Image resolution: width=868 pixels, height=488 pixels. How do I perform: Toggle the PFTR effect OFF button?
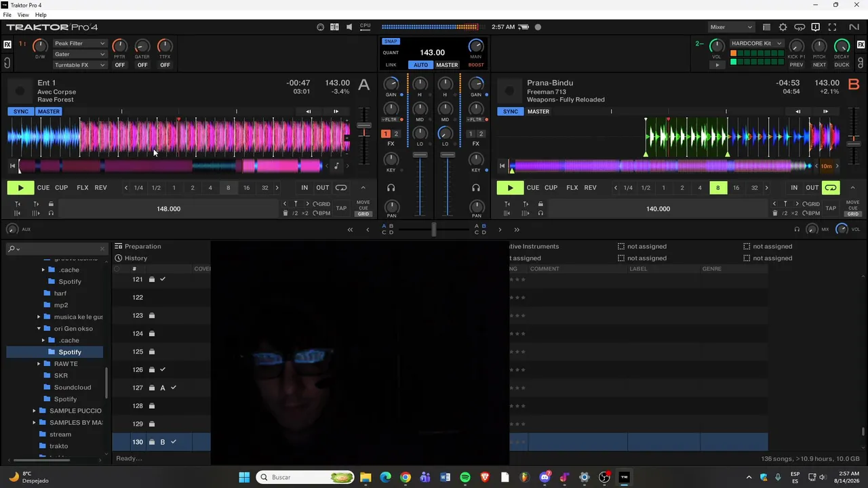click(120, 65)
